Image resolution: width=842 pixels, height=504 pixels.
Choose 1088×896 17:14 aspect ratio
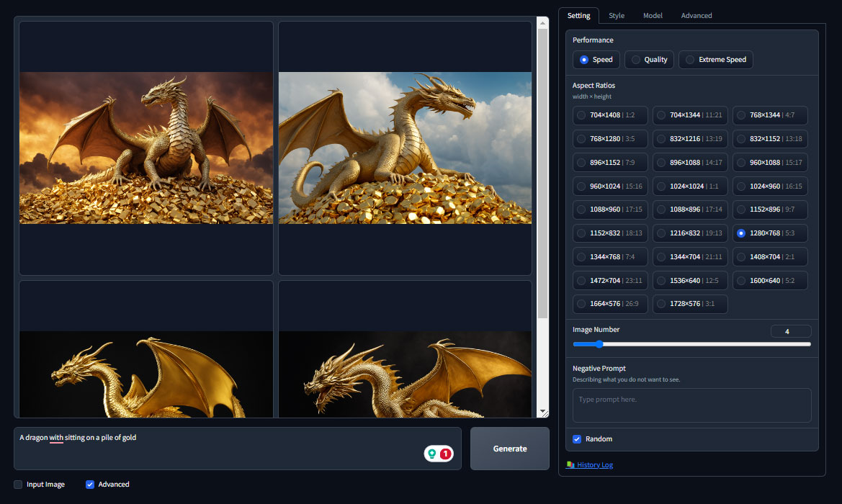tap(690, 210)
